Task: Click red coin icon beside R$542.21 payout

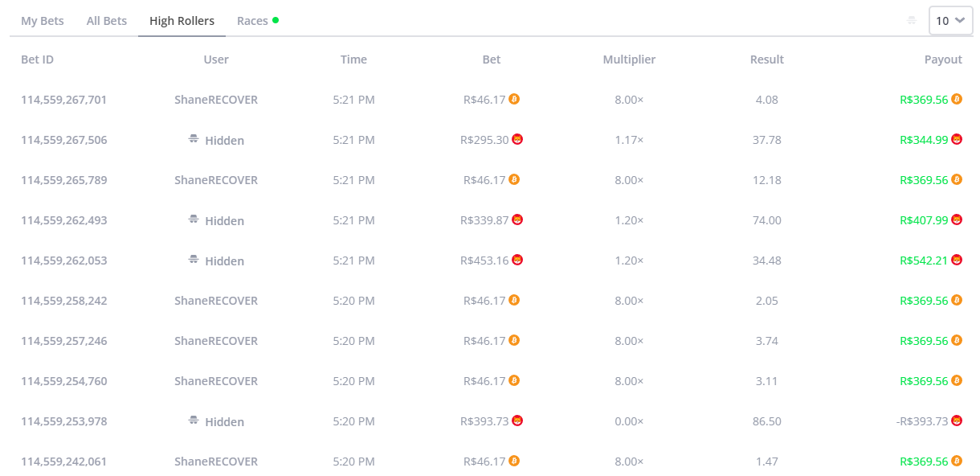Action: tap(957, 260)
